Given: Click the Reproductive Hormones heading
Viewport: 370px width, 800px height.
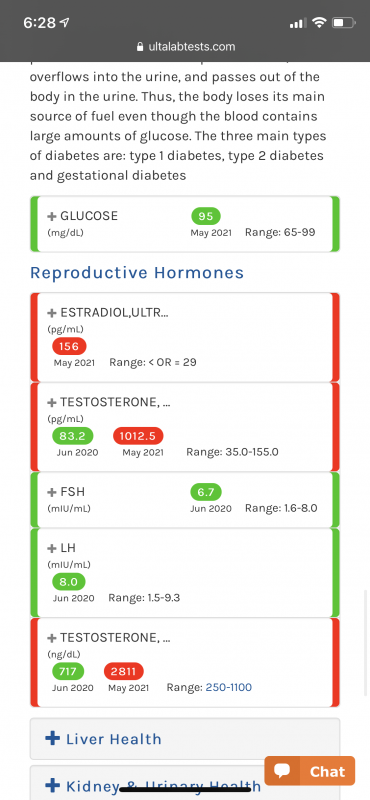Looking at the screenshot, I should [137, 273].
